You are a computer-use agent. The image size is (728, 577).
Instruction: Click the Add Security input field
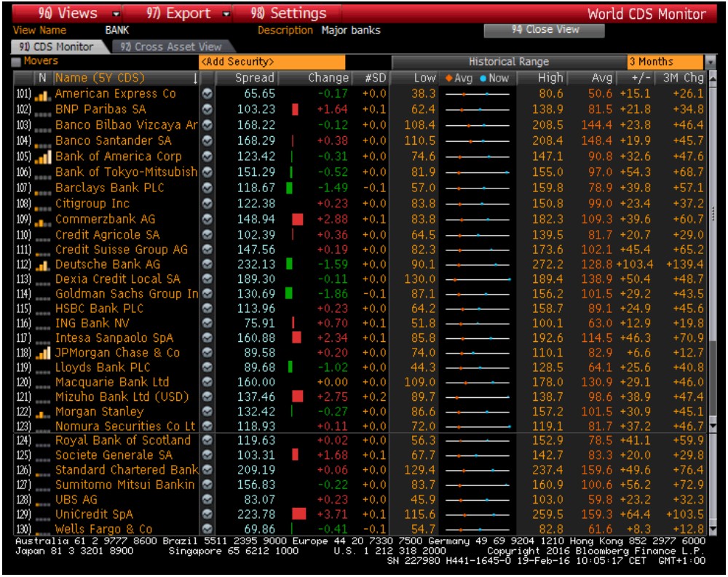pyautogui.click(x=272, y=62)
